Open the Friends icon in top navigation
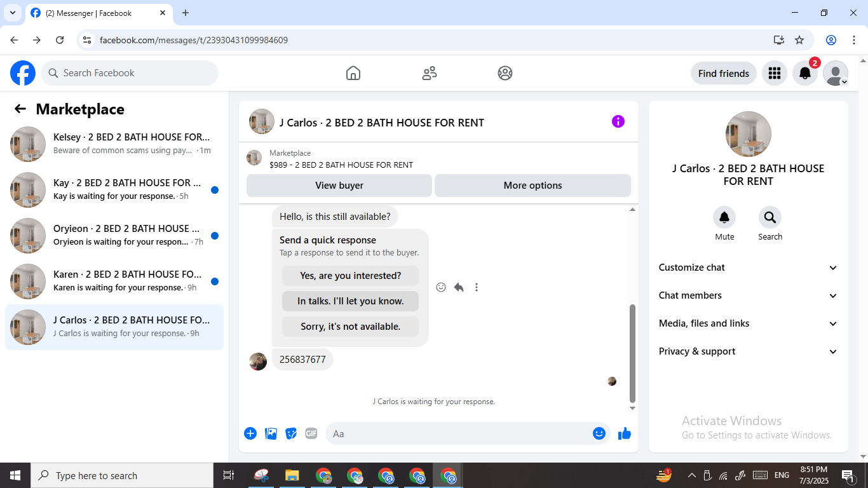 430,73
